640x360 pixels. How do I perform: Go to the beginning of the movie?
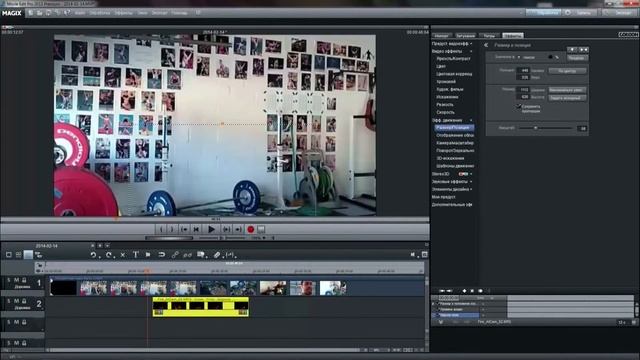click(x=197, y=229)
